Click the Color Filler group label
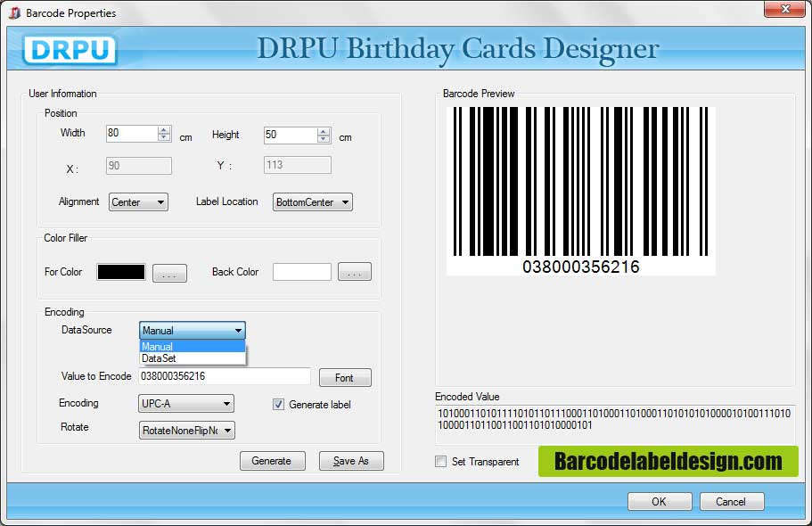Image resolution: width=812 pixels, height=526 pixels. click(x=66, y=238)
